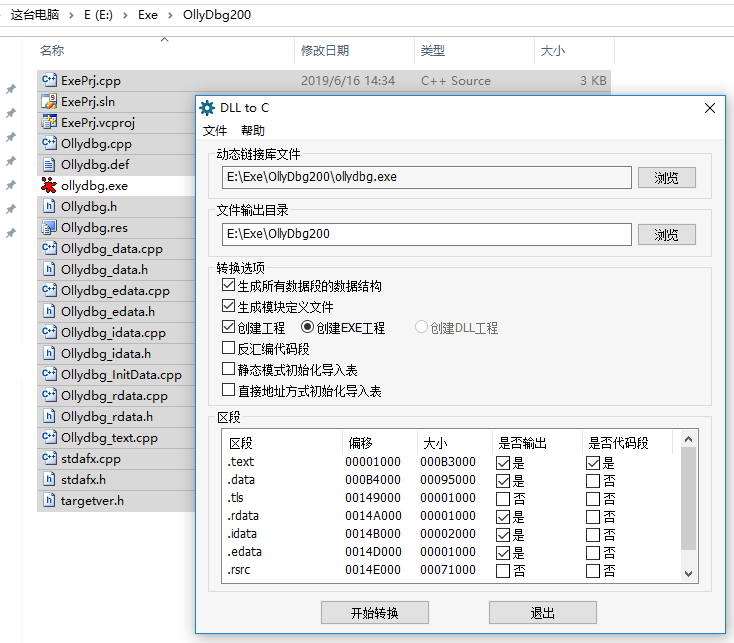
Task: Select the Ollydbg_rdata.cpp file icon
Action: (x=49, y=395)
